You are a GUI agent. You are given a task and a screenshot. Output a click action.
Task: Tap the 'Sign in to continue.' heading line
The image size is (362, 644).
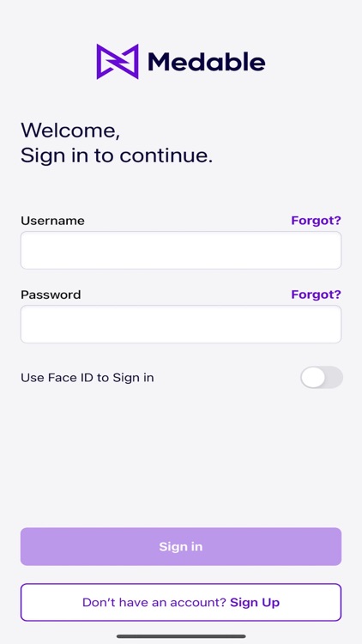tap(117, 155)
